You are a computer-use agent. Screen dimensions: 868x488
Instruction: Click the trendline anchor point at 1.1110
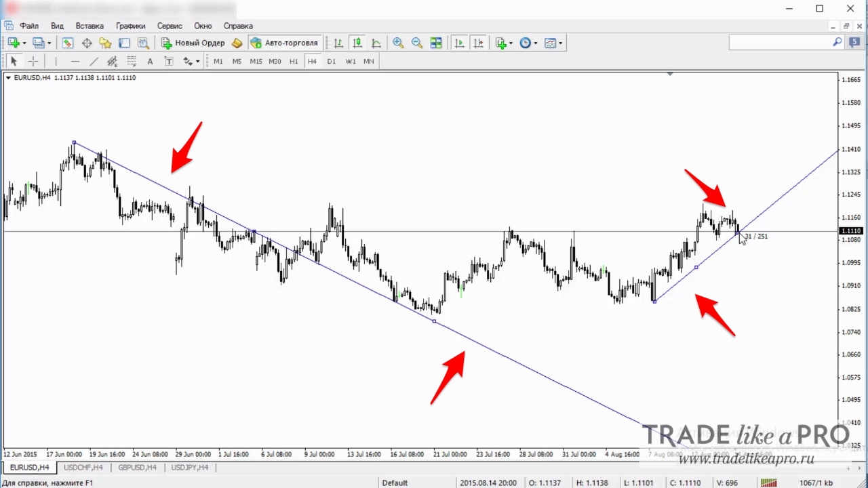[x=738, y=232]
